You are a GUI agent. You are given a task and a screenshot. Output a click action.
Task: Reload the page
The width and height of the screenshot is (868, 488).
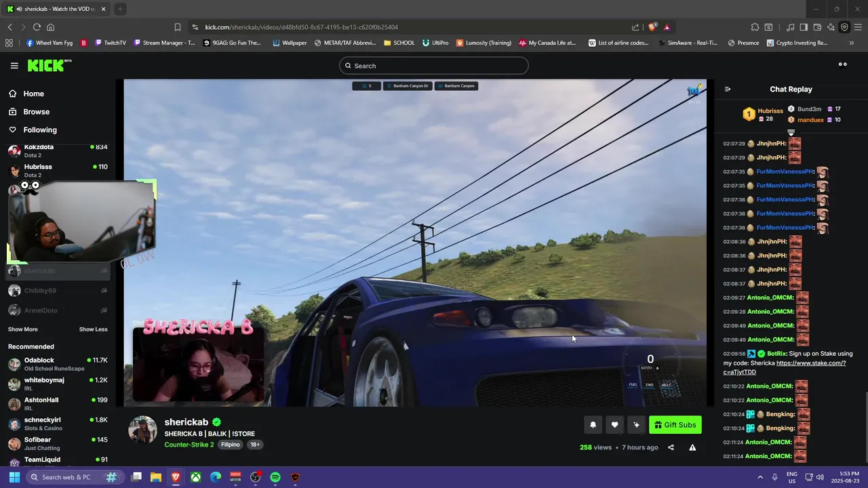[37, 27]
